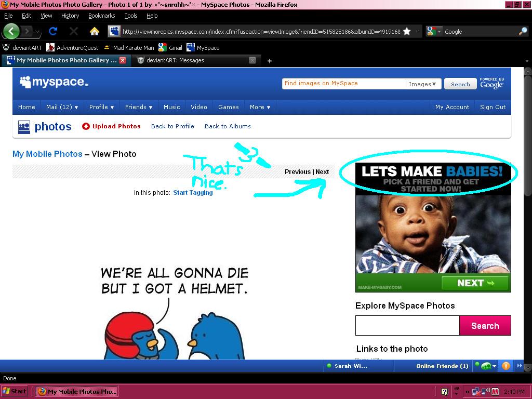Viewport: 532px width, 399px height.
Task: Click the Explore MySpace Photos search field
Action: point(407,326)
